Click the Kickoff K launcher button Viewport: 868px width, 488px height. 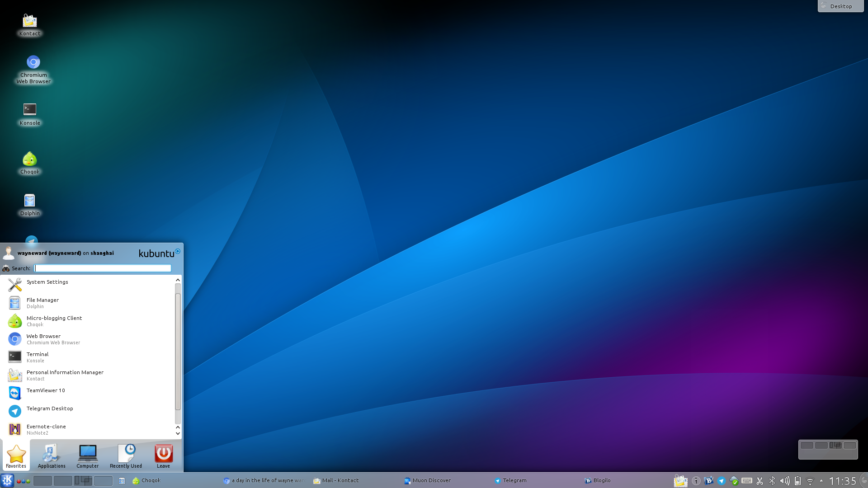point(7,480)
